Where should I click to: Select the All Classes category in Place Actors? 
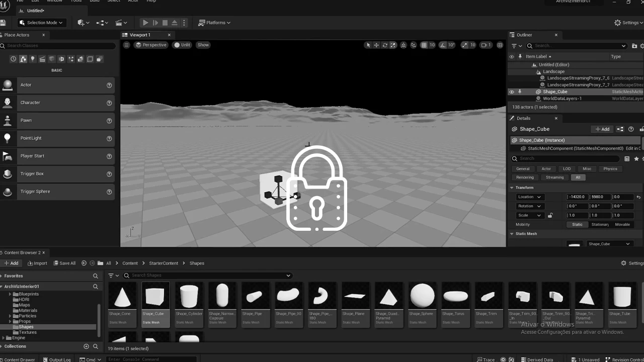tap(100, 59)
